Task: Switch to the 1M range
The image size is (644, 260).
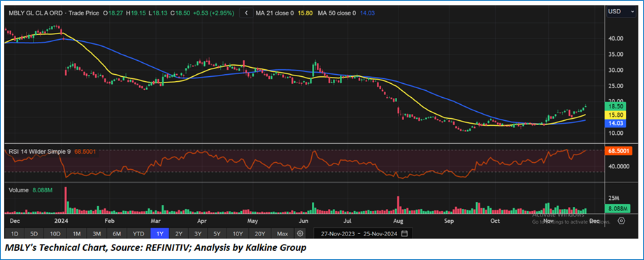Action: [76, 233]
